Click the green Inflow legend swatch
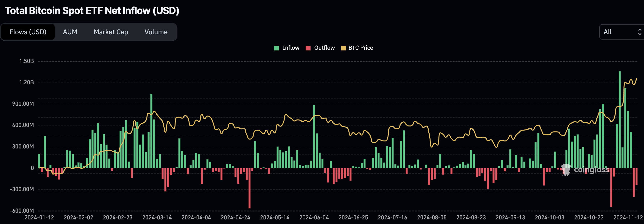Image resolution: width=644 pixels, height=224 pixels. (276, 48)
